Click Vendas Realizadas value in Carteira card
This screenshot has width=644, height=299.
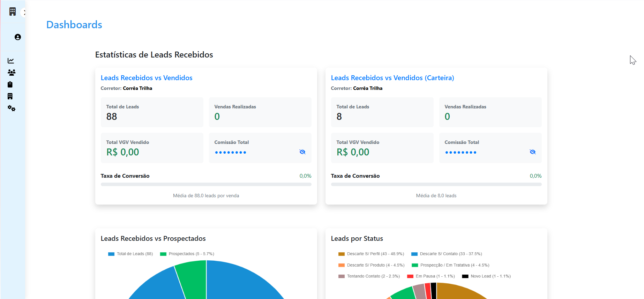447,117
